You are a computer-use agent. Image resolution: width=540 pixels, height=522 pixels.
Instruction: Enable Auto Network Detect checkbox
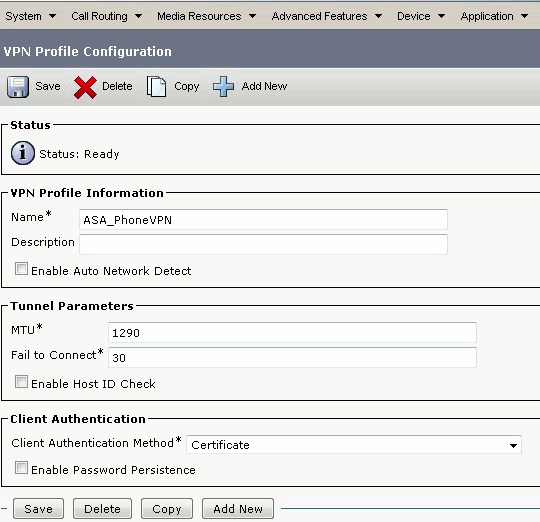click(x=21, y=269)
